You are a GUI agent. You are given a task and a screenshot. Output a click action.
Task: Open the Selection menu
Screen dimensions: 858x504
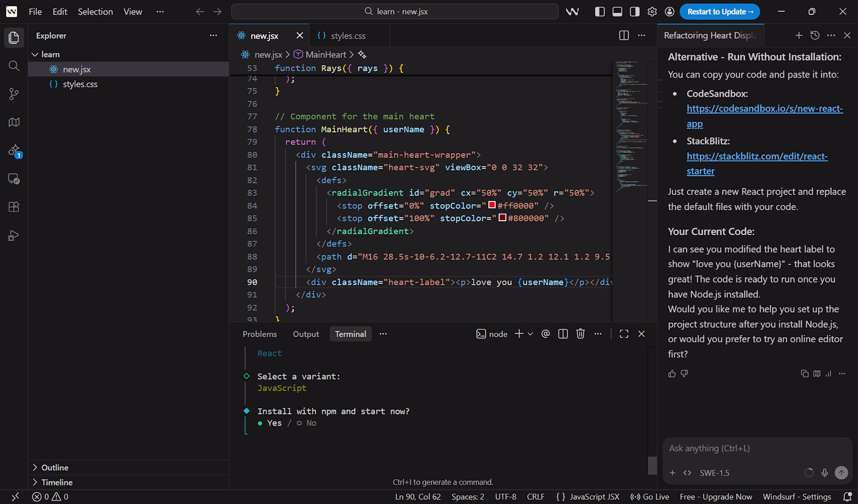(95, 12)
